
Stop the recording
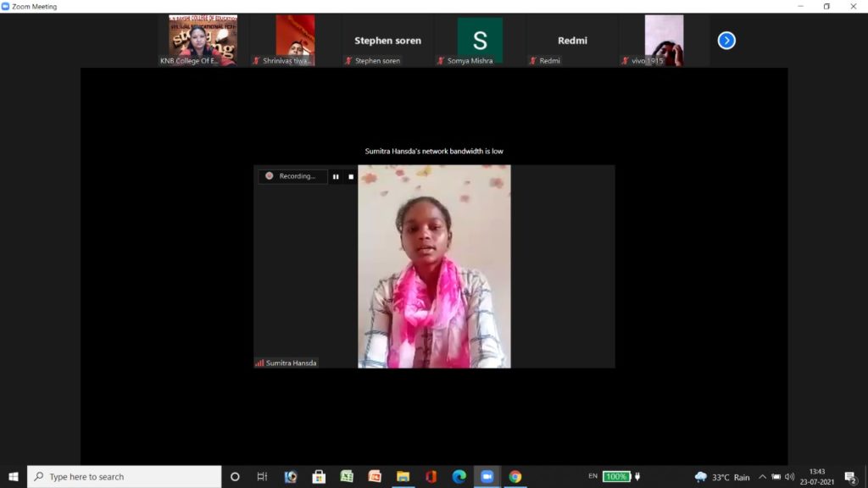tap(351, 176)
